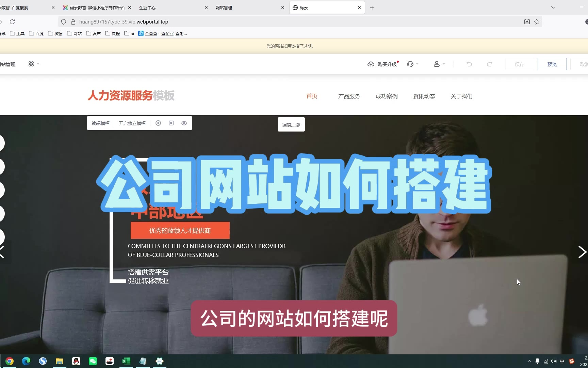Open Microsoft Edge from the taskbar
Screen dimensions: 588x368
[26, 361]
